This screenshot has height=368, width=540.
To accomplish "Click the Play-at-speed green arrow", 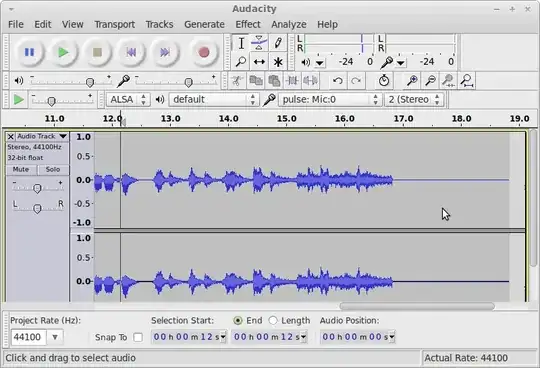I will click(x=18, y=100).
